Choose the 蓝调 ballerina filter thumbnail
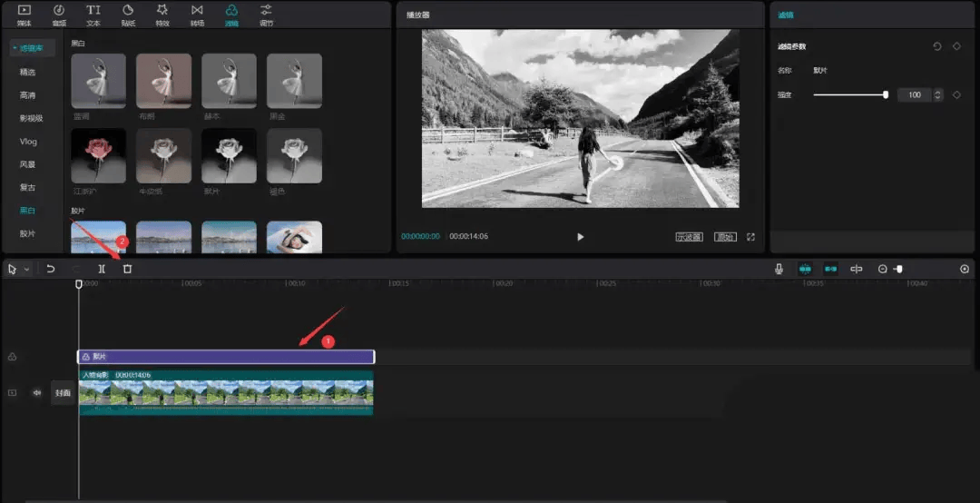This screenshot has width=980, height=503. point(99,81)
